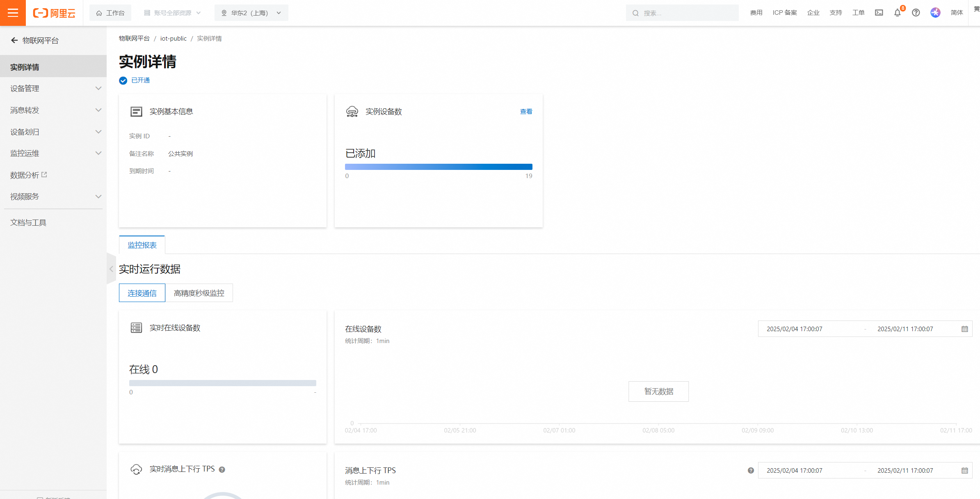Open the 账号全部资源 dropdown

pos(173,13)
